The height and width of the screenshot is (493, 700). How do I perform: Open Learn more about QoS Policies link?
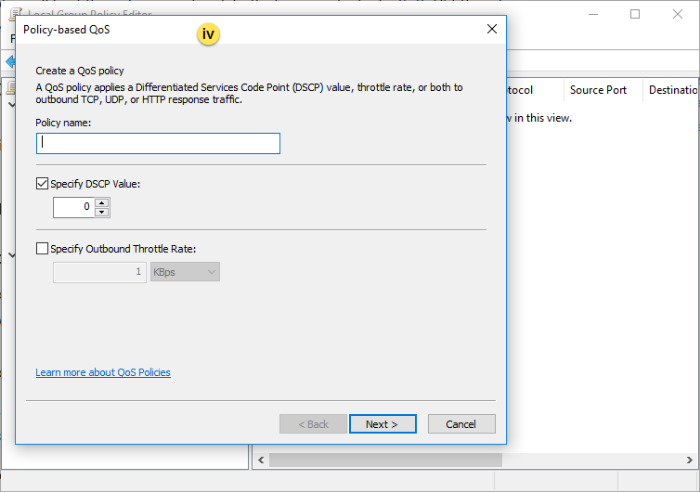pyautogui.click(x=103, y=372)
